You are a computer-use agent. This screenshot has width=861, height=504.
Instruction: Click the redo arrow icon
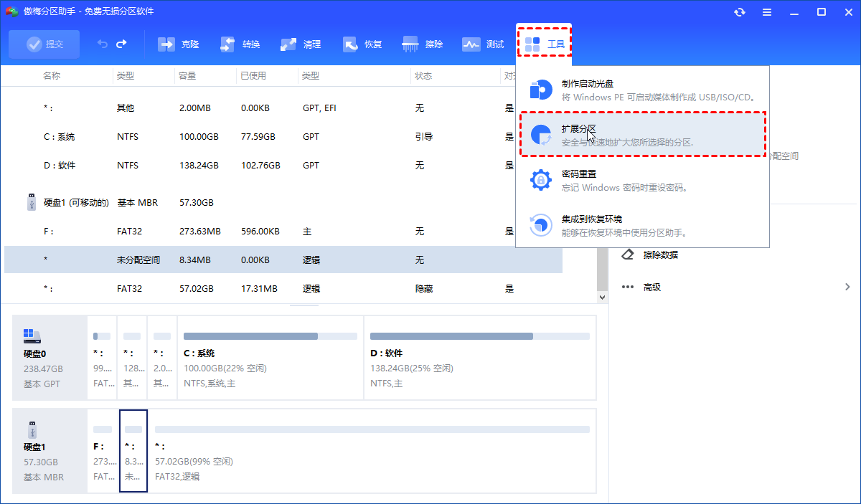coord(121,44)
